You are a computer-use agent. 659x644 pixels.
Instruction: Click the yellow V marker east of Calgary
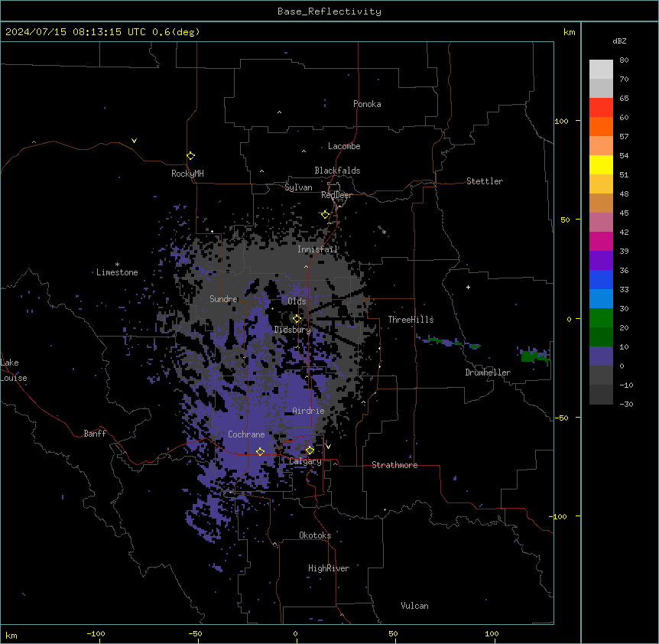coord(328,447)
